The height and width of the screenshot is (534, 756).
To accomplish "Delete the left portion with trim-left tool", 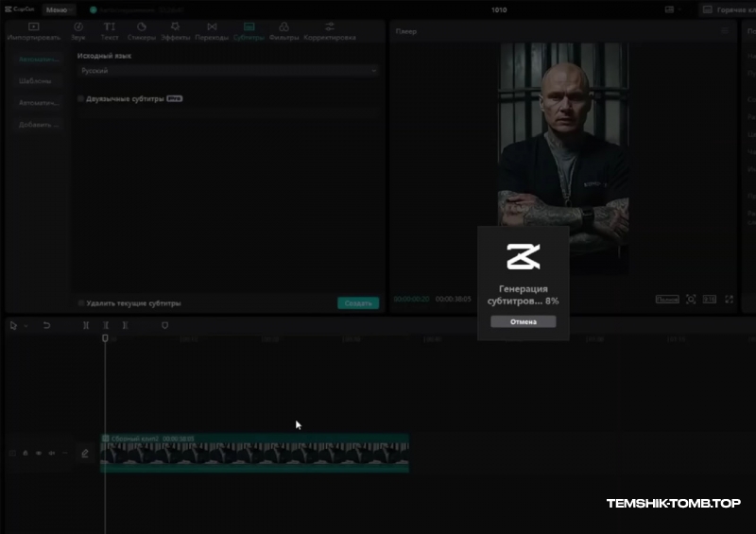I will pyautogui.click(x=106, y=326).
